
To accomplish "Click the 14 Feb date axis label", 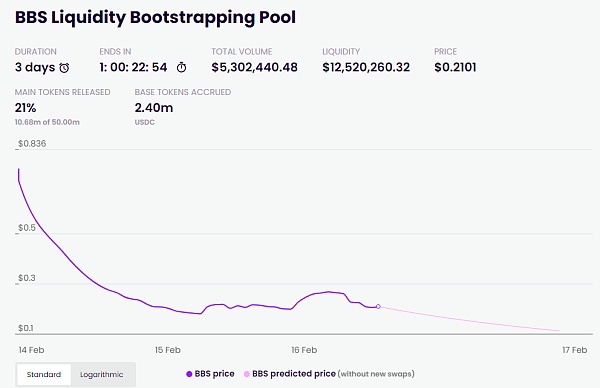I will point(31,350).
